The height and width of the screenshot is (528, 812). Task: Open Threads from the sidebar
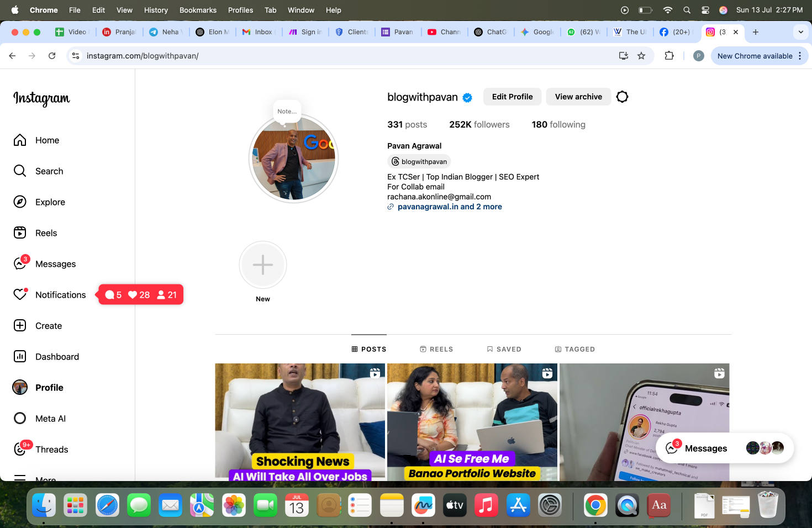click(20, 450)
